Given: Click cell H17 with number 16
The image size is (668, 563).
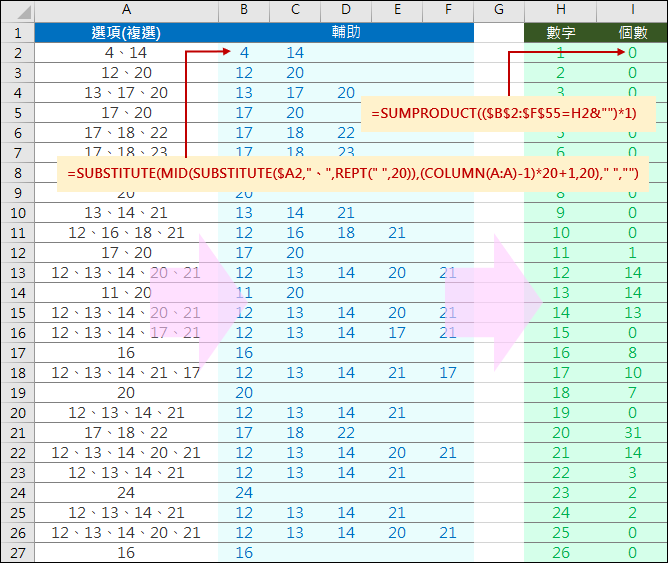Looking at the screenshot, I should click(561, 353).
